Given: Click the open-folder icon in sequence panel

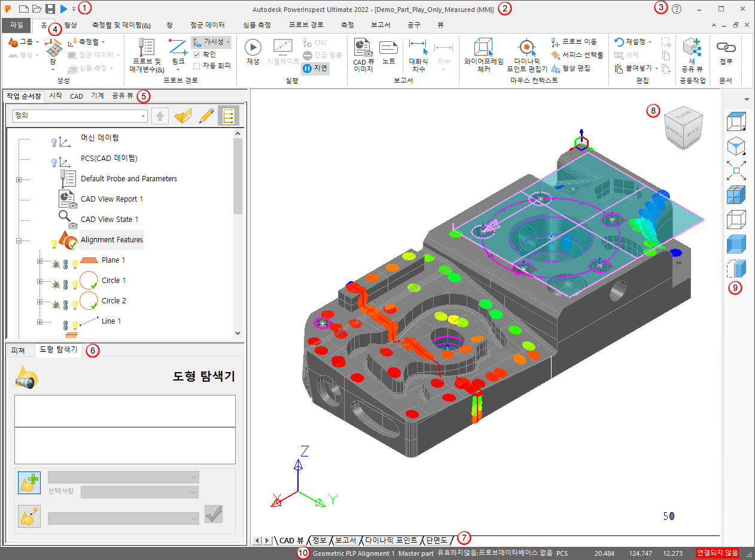Looking at the screenshot, I should 183,116.
